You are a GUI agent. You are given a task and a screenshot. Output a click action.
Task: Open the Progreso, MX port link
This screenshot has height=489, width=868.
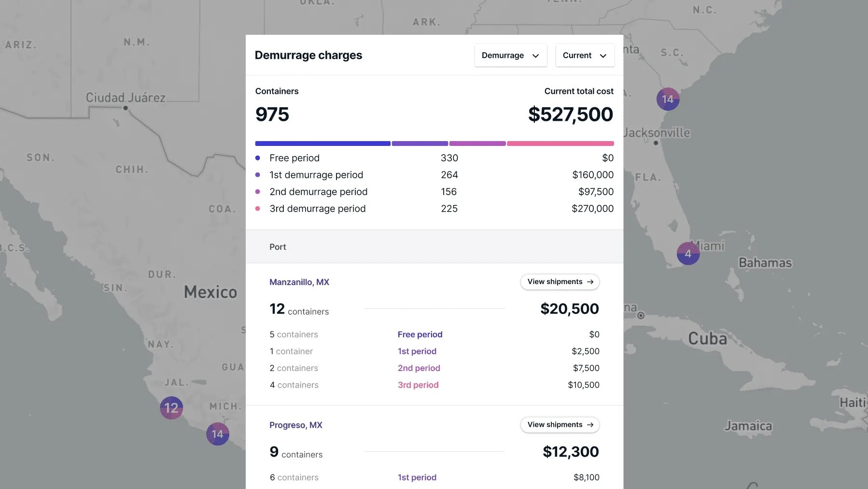pyautogui.click(x=295, y=425)
